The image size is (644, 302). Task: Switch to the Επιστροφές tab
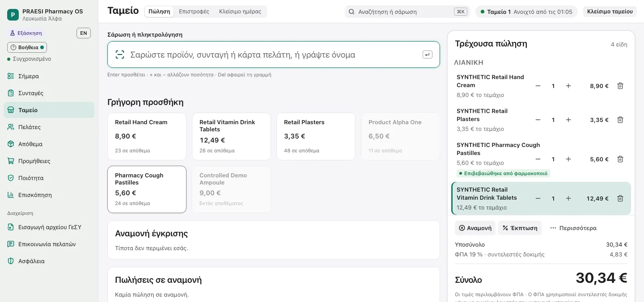(x=194, y=12)
